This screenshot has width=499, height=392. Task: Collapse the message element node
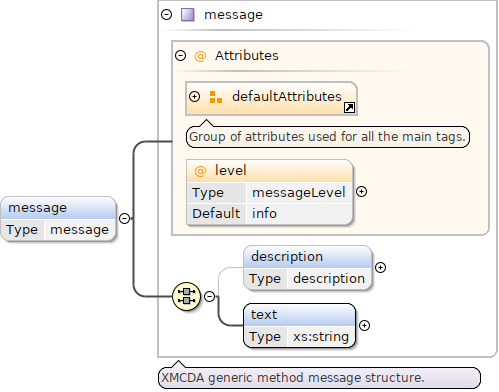(124, 218)
